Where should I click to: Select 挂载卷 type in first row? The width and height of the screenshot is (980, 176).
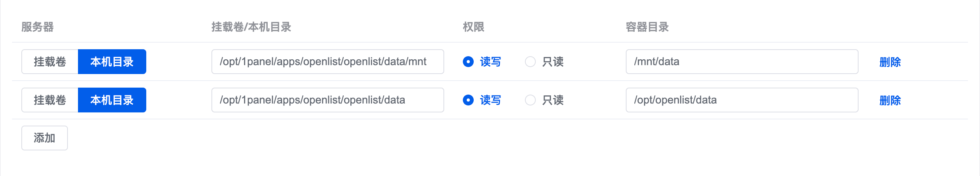point(50,62)
